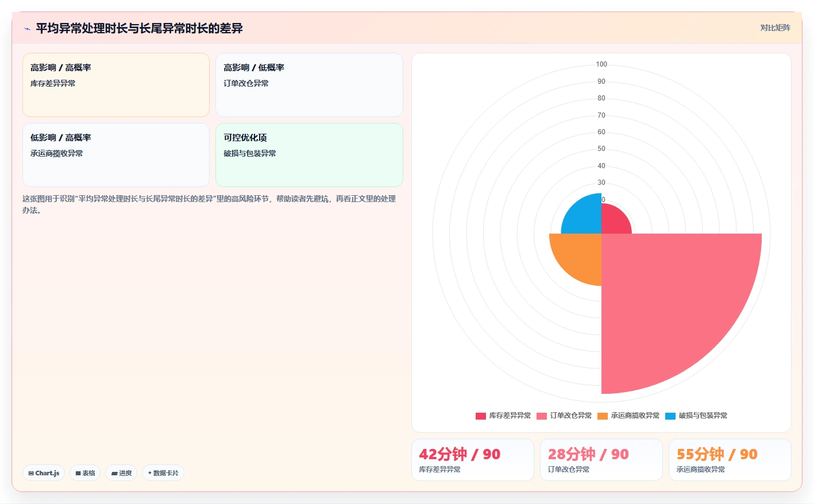Select the 高影响 / 高概率 card
This screenshot has width=814, height=504.
116,85
